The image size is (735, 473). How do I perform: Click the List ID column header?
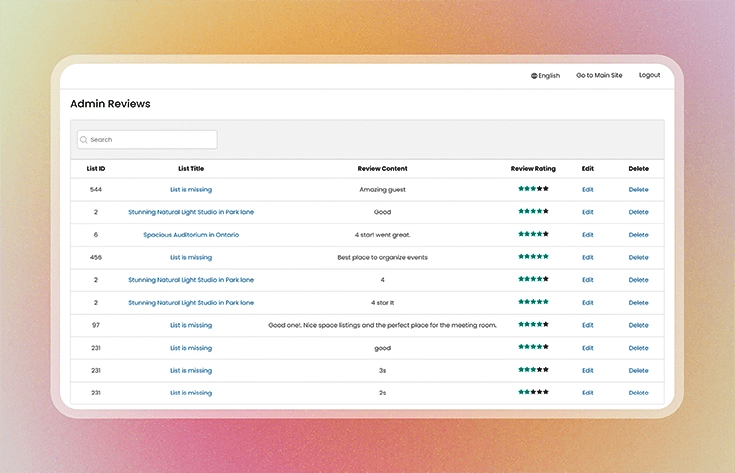coord(96,168)
